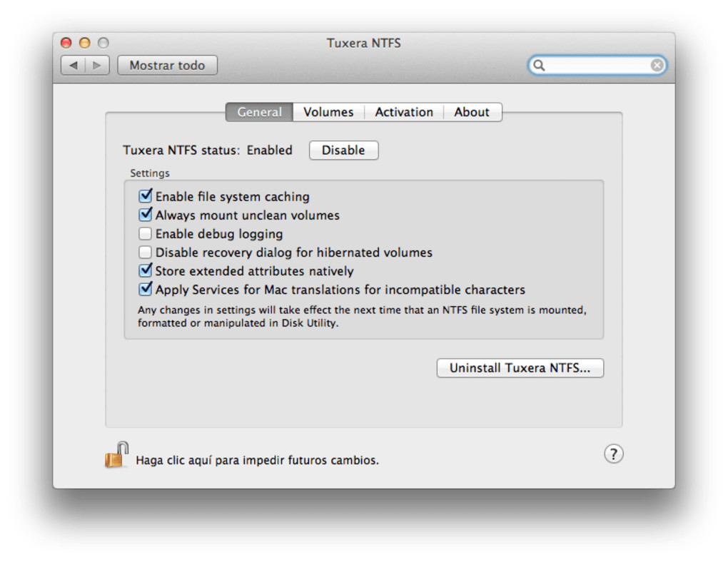Zoom the Tuxera NTFS window
728x562 pixels.
pyautogui.click(x=103, y=43)
